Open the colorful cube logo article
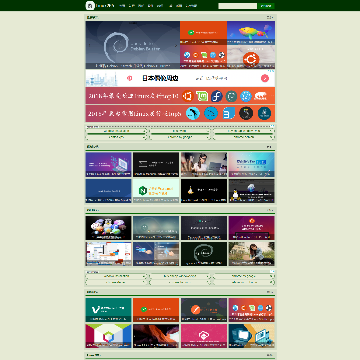 [108, 336]
